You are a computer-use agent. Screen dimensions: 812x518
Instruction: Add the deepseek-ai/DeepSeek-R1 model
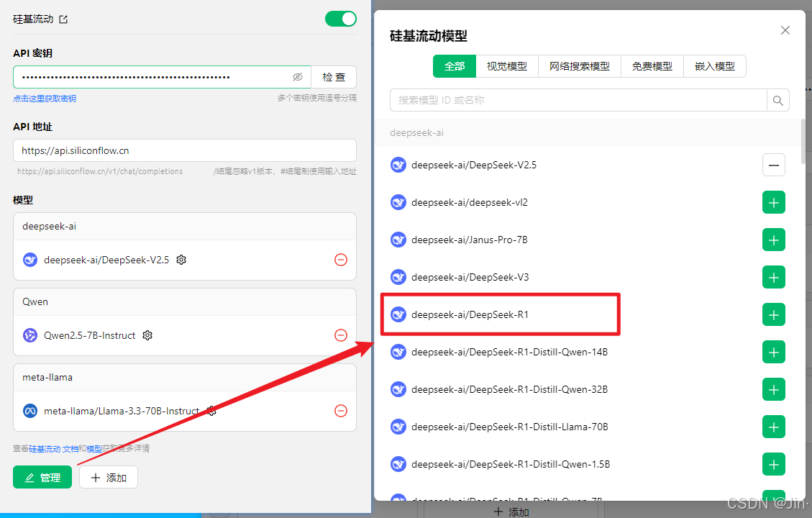pyautogui.click(x=774, y=315)
